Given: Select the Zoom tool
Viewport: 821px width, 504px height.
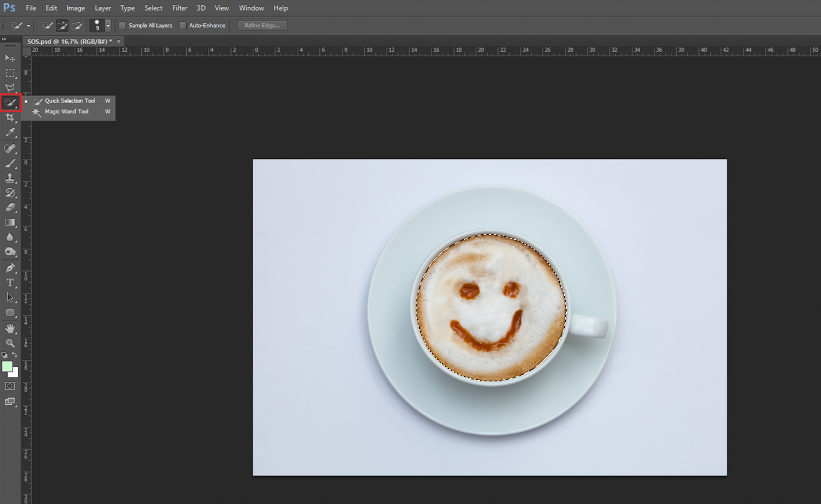Looking at the screenshot, I should click(10, 343).
